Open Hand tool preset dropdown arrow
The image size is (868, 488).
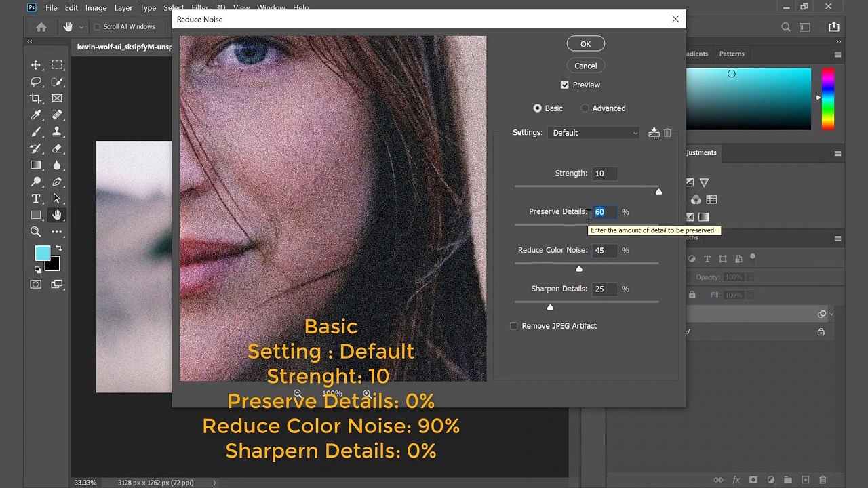[81, 27]
